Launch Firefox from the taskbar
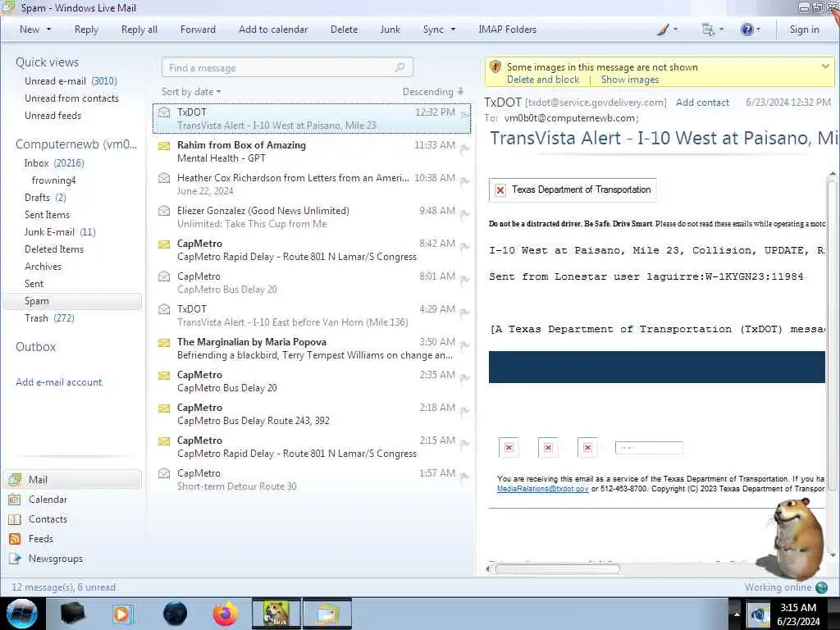The height and width of the screenshot is (630, 840). 226,614
